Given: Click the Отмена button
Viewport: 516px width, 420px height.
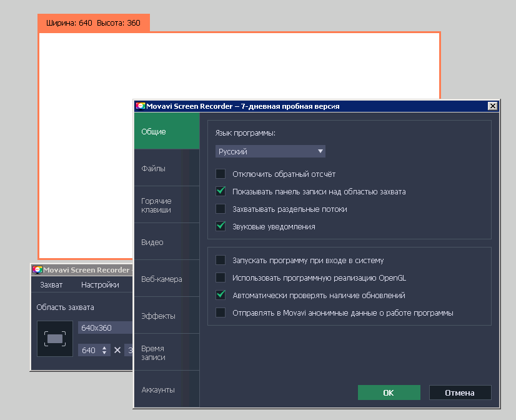Looking at the screenshot, I should coord(460,392).
